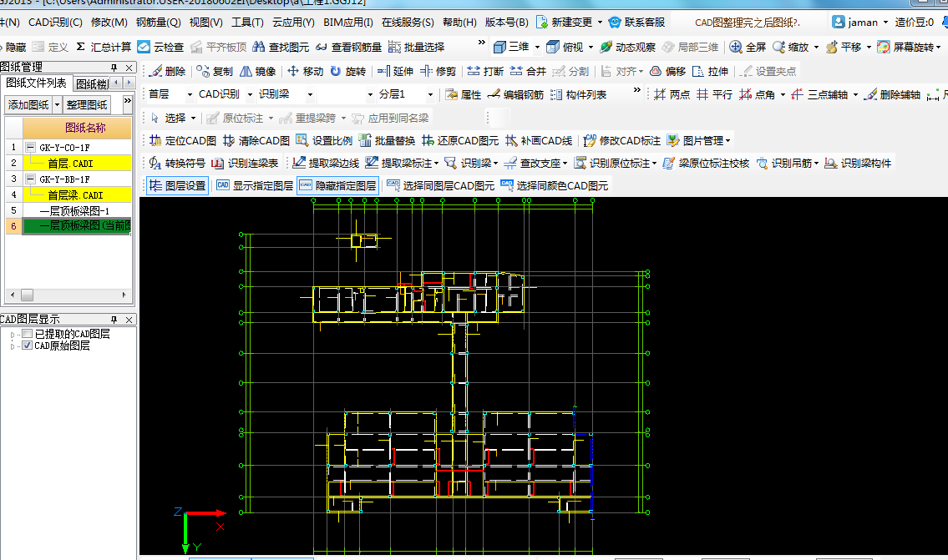Expand the CAD原始图层 tree node
Screen dimensions: 948x560
click(x=12, y=346)
